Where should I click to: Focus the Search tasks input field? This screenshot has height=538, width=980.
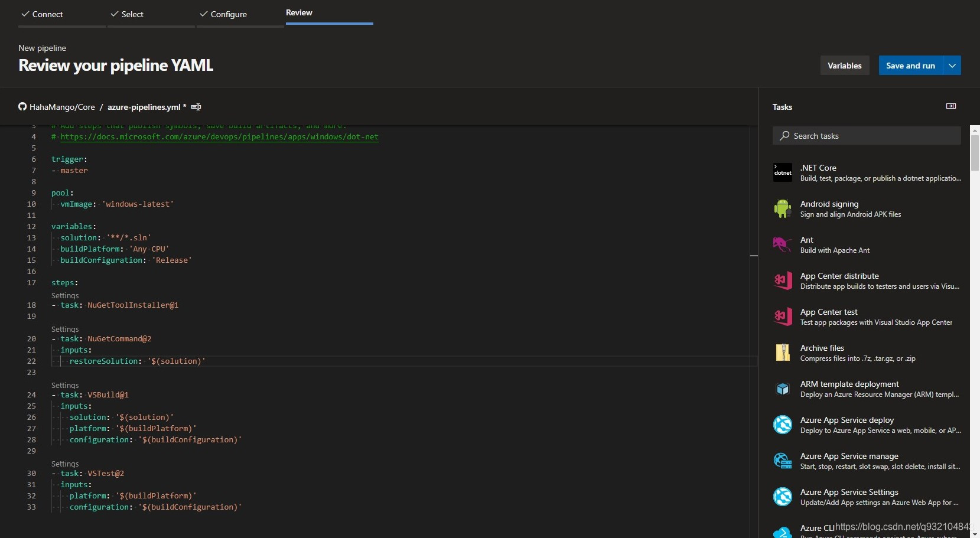[x=867, y=136]
